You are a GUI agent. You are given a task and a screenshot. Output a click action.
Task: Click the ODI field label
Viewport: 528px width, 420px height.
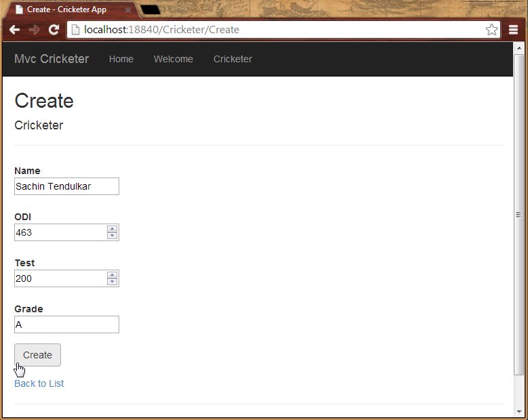coord(22,217)
